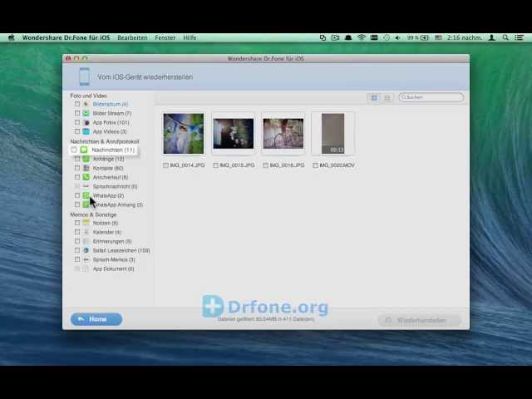The image size is (532, 399).
Task: Select the Anhänge (12) category
Action: 109,159
